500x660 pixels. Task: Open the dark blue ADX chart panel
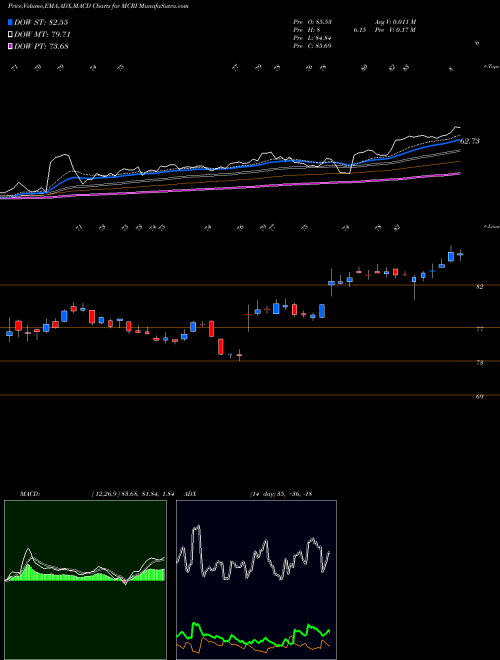256,580
